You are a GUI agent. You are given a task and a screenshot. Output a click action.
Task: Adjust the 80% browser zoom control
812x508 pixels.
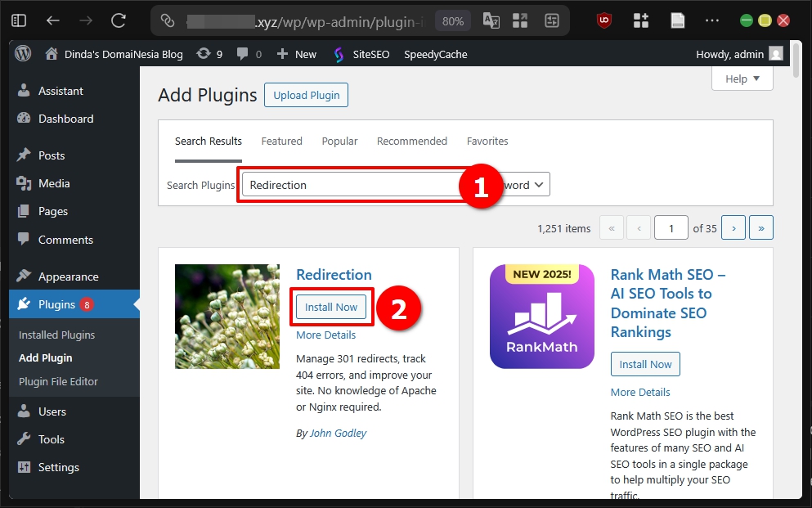(x=452, y=21)
